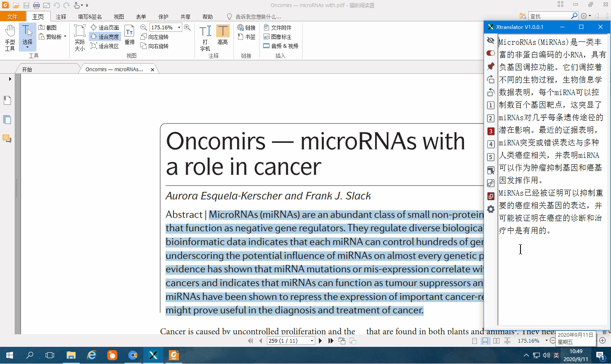Open Xtranslator settings gear icon
611x364 pixels.
tap(491, 209)
